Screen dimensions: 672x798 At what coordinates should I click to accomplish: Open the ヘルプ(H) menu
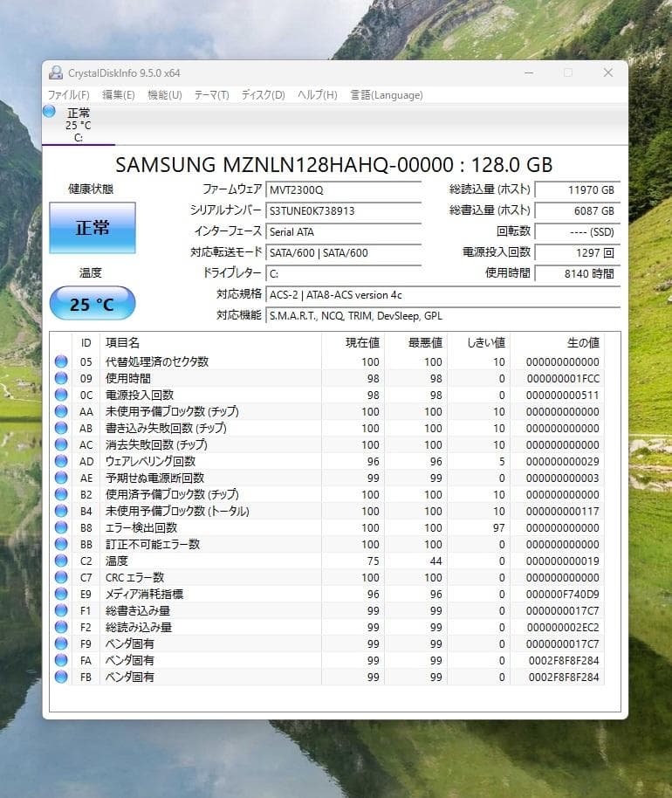pyautogui.click(x=318, y=94)
